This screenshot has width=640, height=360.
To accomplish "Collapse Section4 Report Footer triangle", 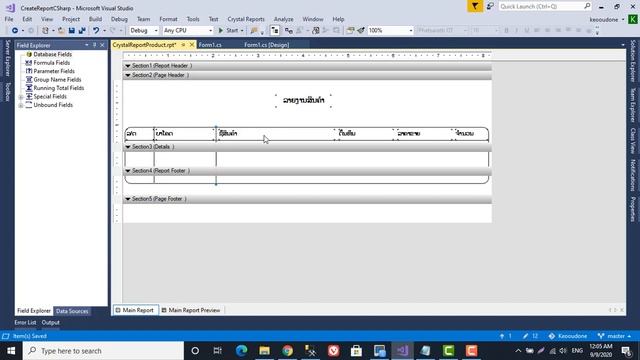I will (128, 171).
